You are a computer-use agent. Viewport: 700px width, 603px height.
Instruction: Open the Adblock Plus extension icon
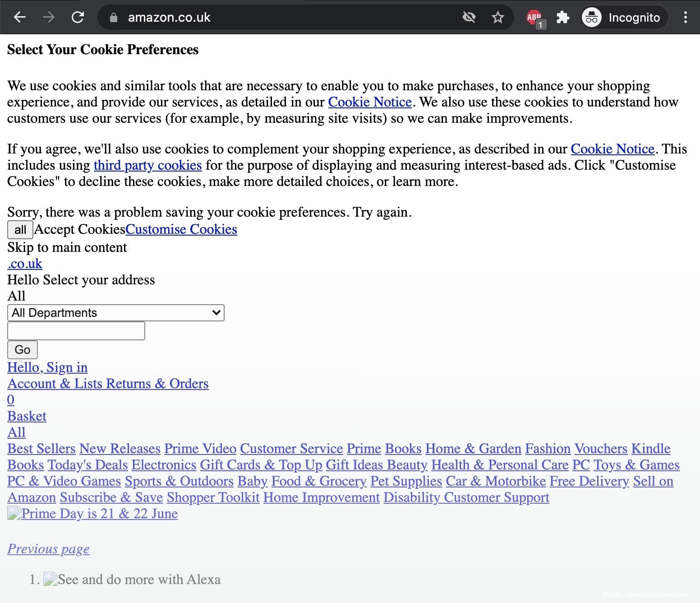[534, 18]
